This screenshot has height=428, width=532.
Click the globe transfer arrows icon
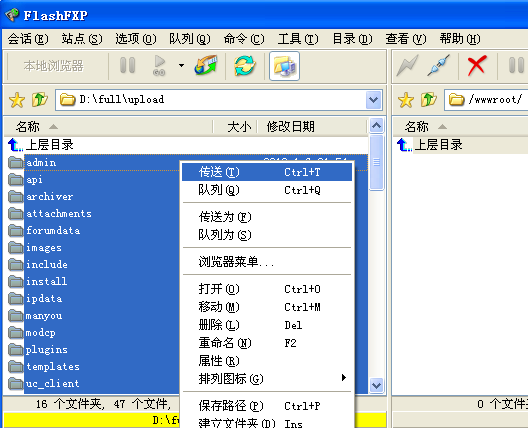206,65
